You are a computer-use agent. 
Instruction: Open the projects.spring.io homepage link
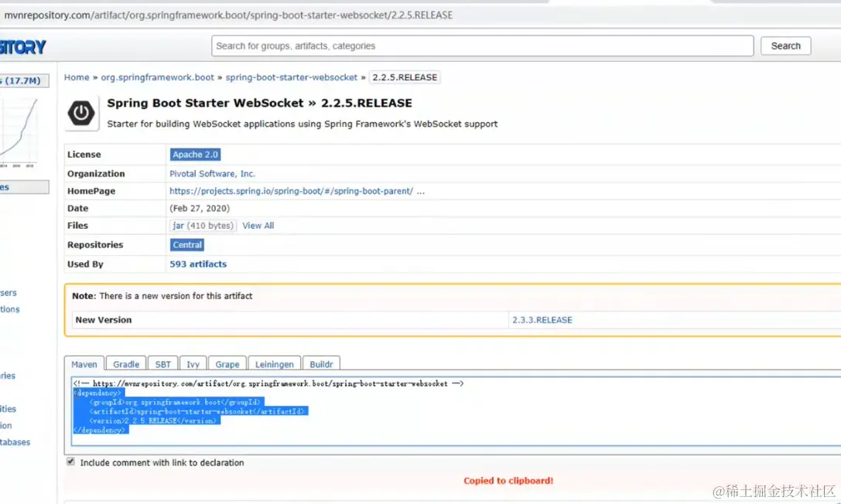pos(291,191)
